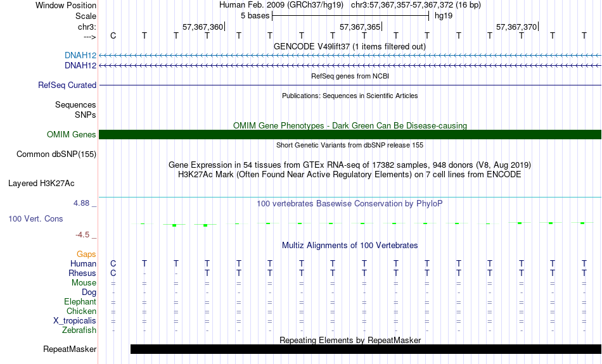Click the hg19 label beside scale bar
This screenshot has height=364, width=602.
click(444, 16)
